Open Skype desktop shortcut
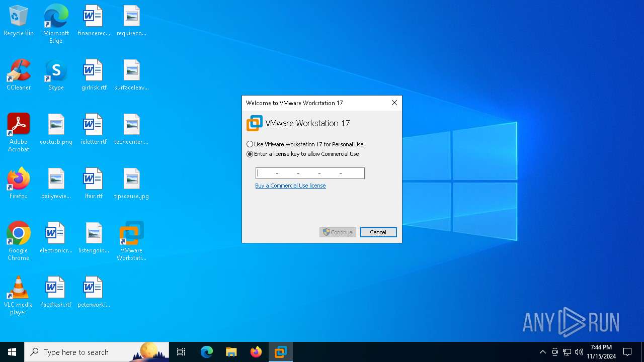Screen dimensions: 644x362 pyautogui.click(x=56, y=75)
